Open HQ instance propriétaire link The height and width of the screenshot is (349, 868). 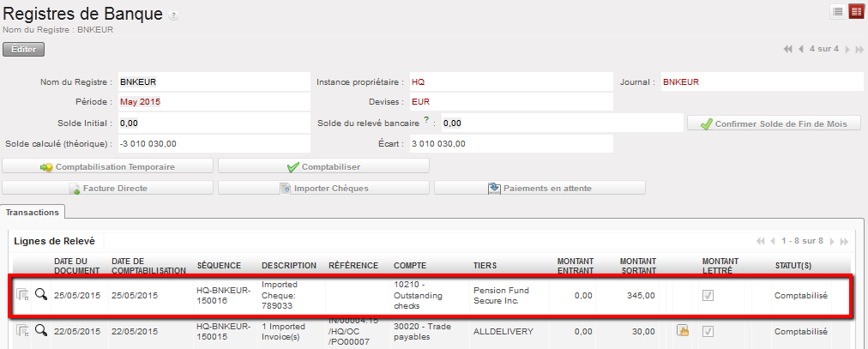click(x=418, y=81)
